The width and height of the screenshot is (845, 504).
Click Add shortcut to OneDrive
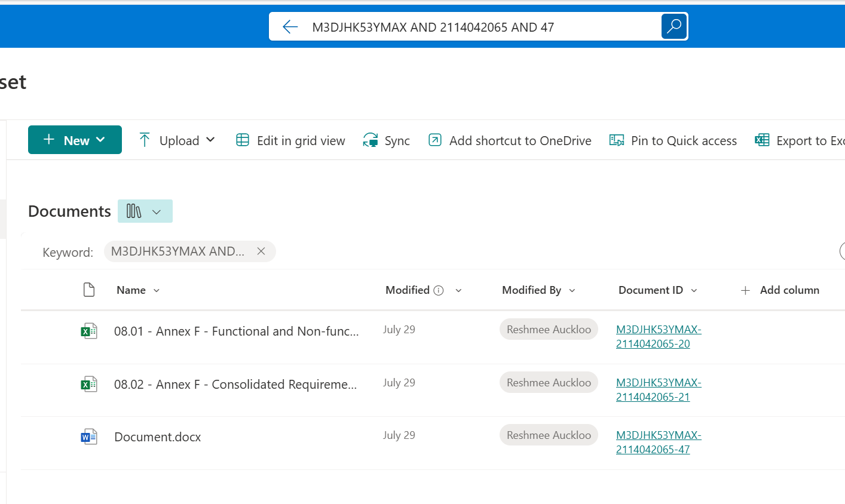pyautogui.click(x=510, y=140)
